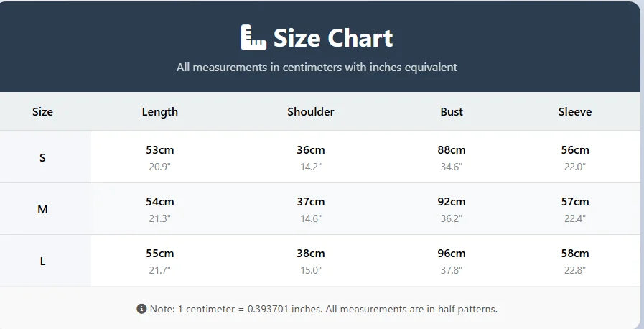Click the 92cm bust measurement
Image resolution: width=644 pixels, height=329 pixels.
pyautogui.click(x=452, y=202)
